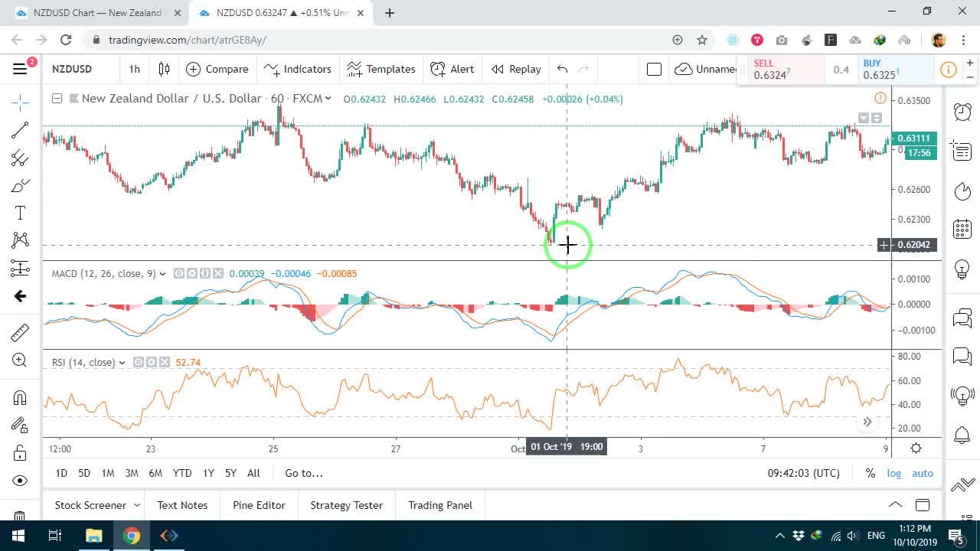Maximize the bottom panel
This screenshot has width=980, height=551.
[923, 505]
